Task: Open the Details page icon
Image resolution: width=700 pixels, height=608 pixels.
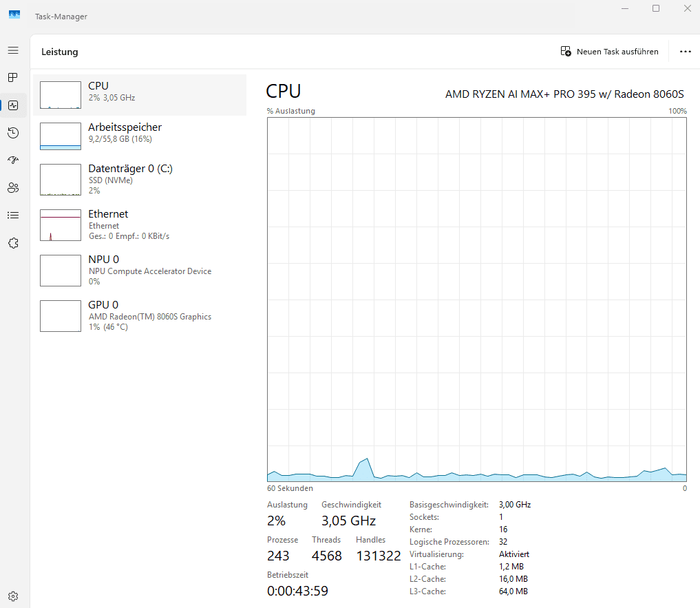Action: pos(13,216)
